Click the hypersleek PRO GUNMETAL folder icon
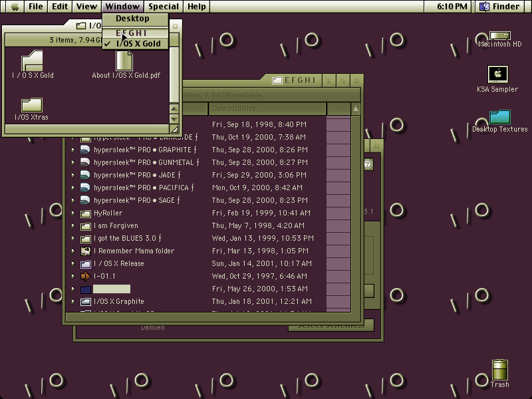This screenshot has height=399, width=532. [x=85, y=162]
